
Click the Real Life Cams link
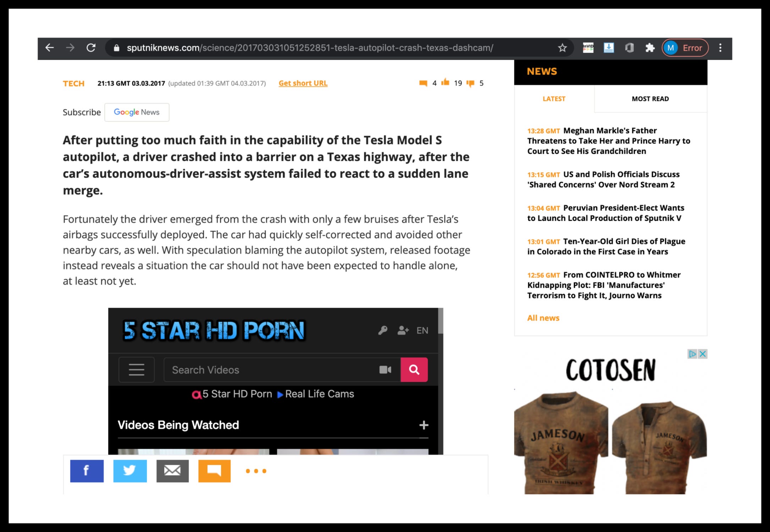tap(319, 394)
